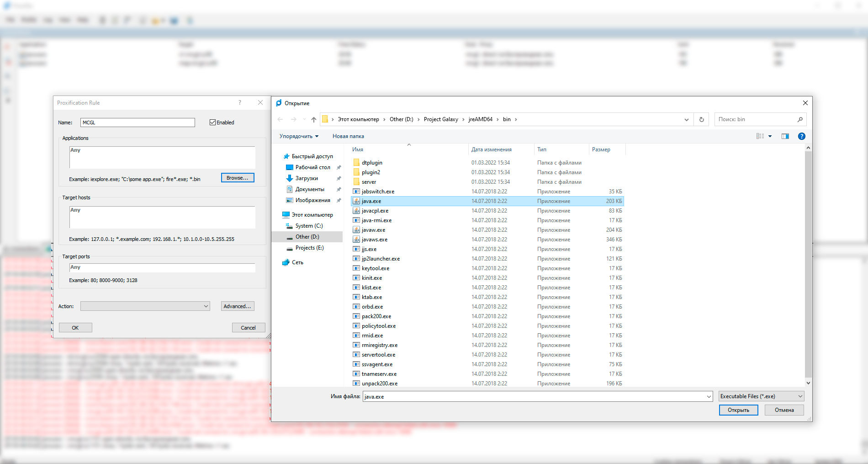
Task: Open the Упорядочить menu
Action: 299,136
